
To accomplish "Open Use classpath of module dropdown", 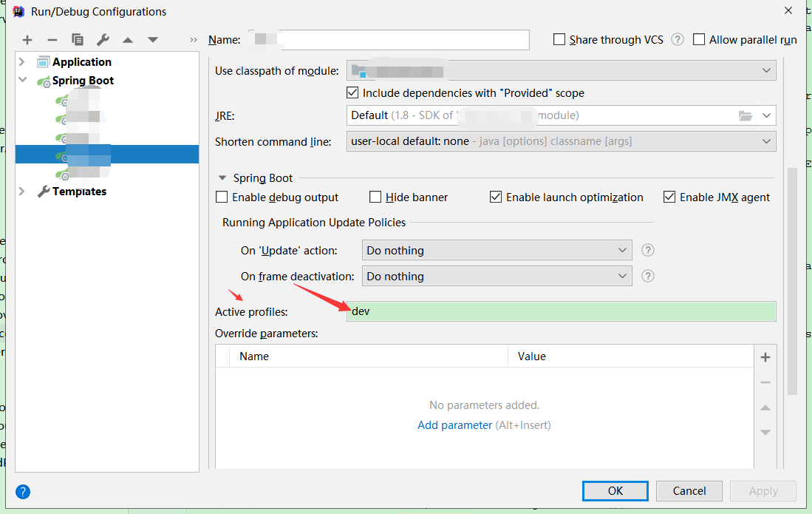I will point(561,70).
